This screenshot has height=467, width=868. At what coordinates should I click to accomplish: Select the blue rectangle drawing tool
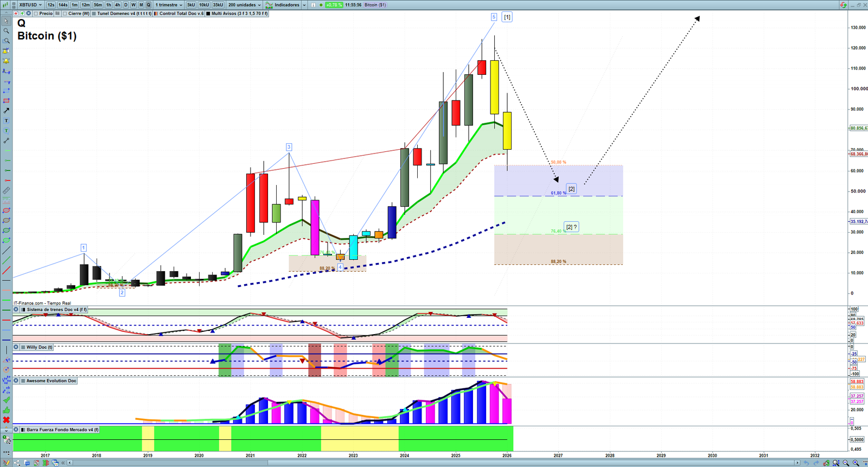coord(7,91)
